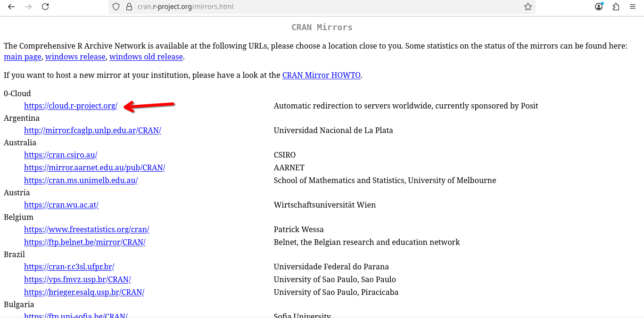Open the cran.csiro.au mirror link

point(60,155)
